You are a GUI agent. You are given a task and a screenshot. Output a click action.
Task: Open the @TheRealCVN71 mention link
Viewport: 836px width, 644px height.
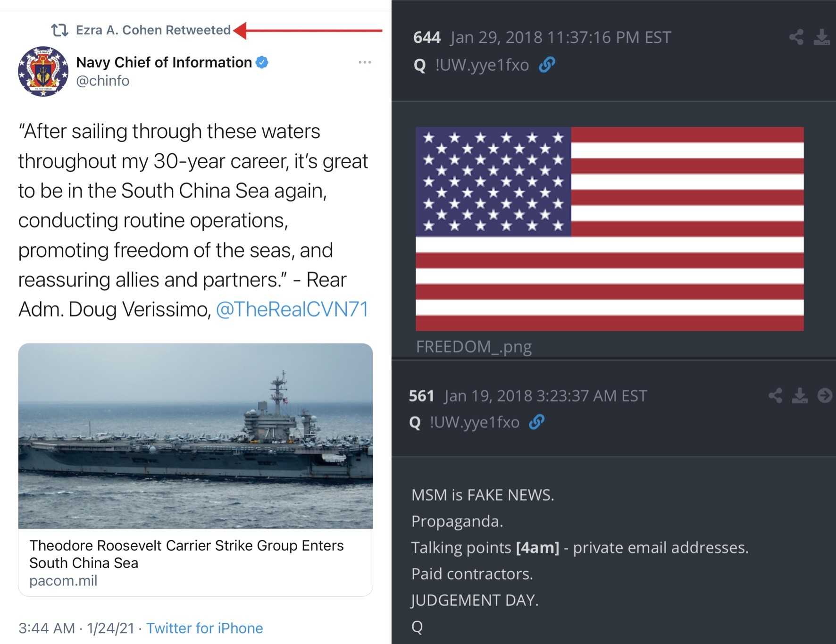[292, 309]
